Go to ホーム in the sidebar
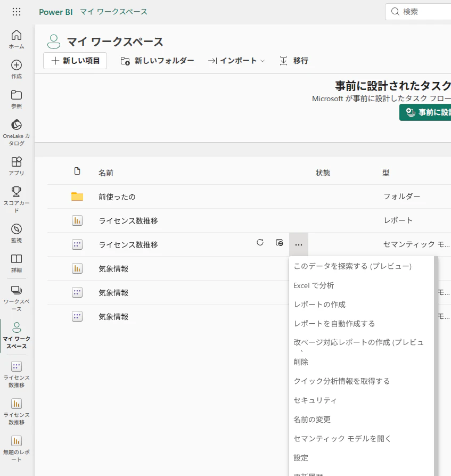The height and width of the screenshot is (476, 451). [17, 39]
